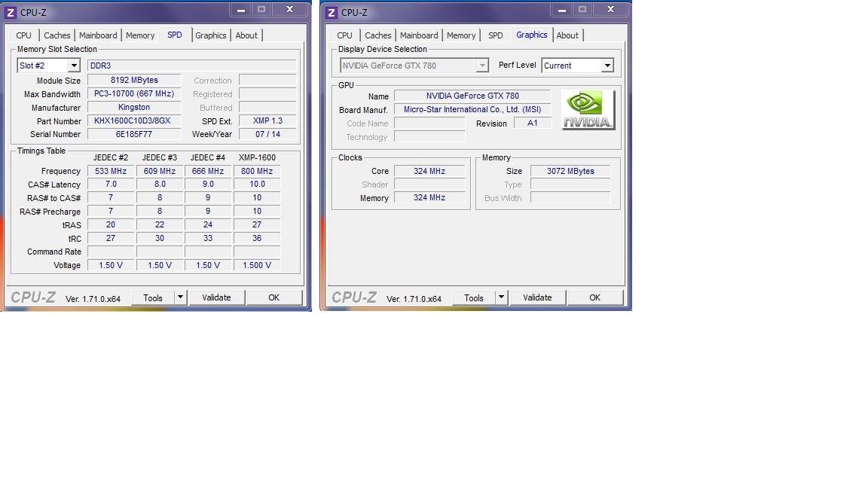Click the JEDEC #2 tRAS value 20

coord(111,224)
